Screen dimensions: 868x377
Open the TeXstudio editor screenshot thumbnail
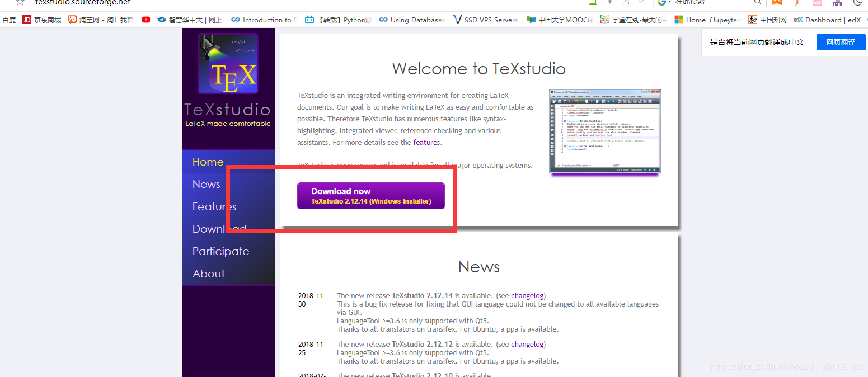point(604,131)
